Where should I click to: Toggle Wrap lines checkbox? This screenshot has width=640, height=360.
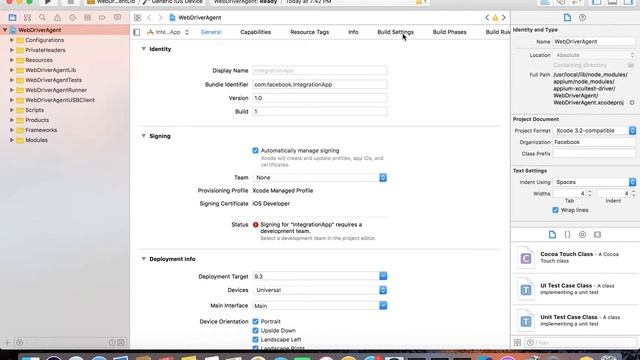pyautogui.click(x=556, y=210)
